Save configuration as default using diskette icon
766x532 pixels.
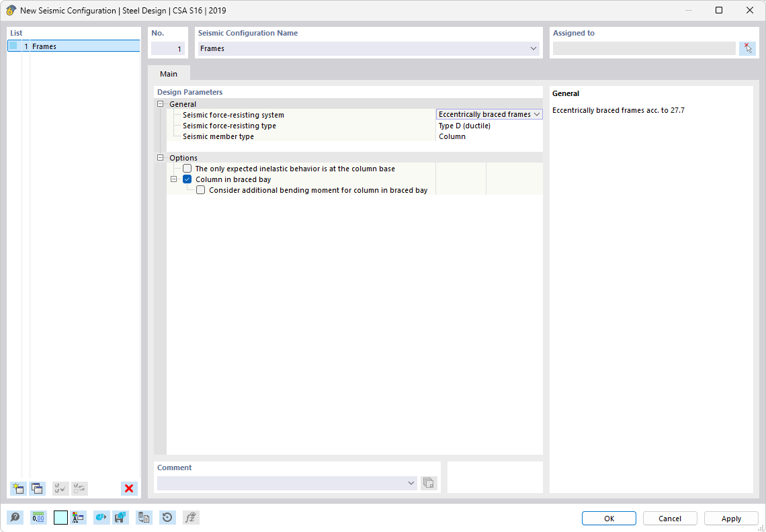[x=121, y=517]
